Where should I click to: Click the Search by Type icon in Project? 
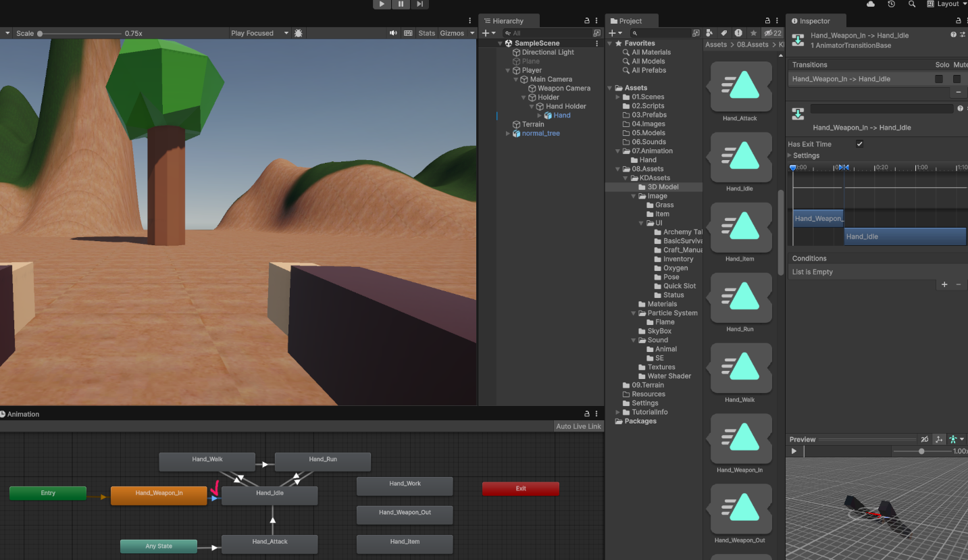(x=709, y=33)
